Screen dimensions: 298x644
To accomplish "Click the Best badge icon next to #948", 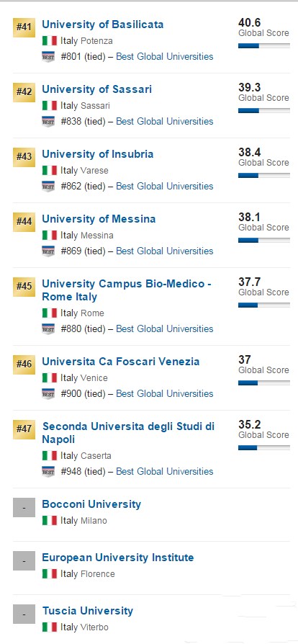I will 48,472.
